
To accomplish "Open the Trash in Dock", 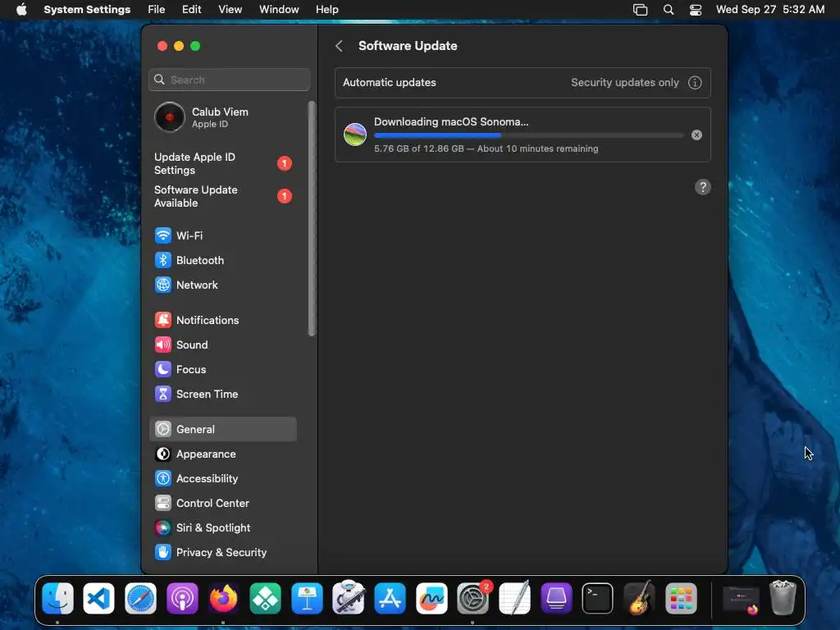I will point(783,598).
